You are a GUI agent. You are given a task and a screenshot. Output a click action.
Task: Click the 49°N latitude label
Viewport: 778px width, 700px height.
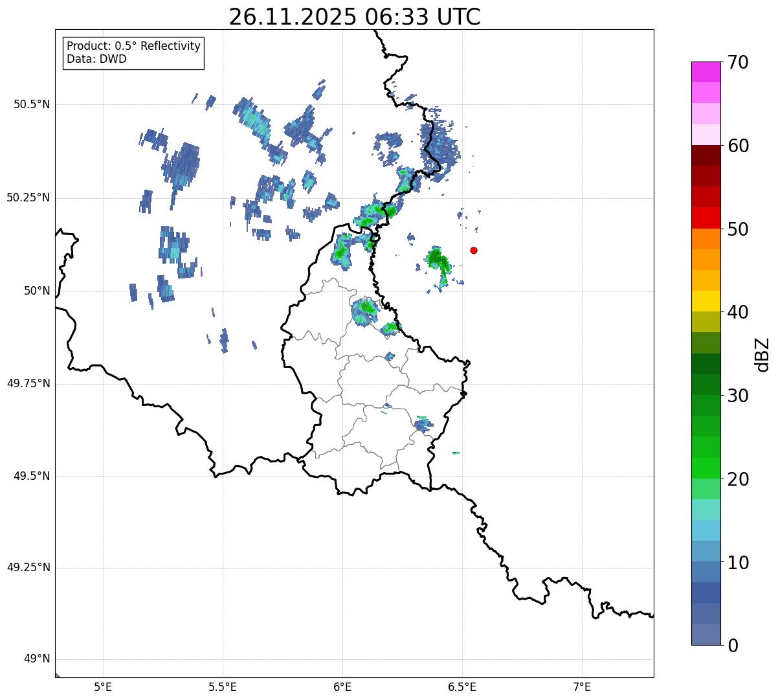(38, 659)
